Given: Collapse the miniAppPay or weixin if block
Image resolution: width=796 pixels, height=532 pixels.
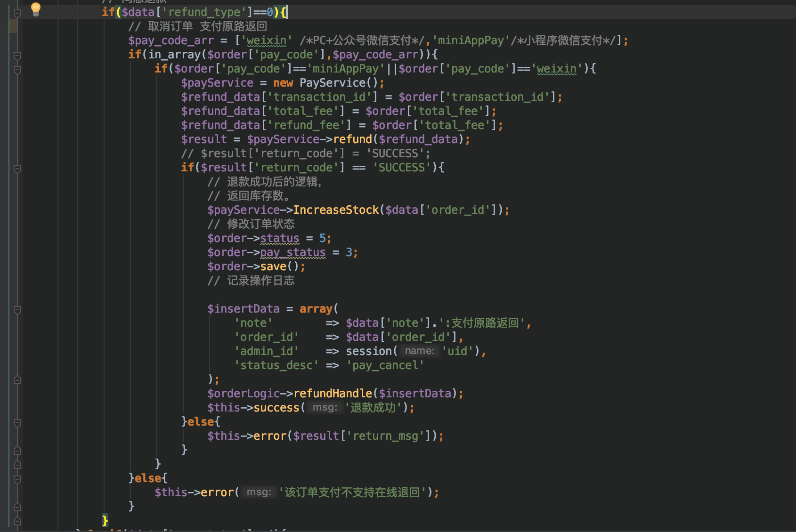Looking at the screenshot, I should (17, 70).
